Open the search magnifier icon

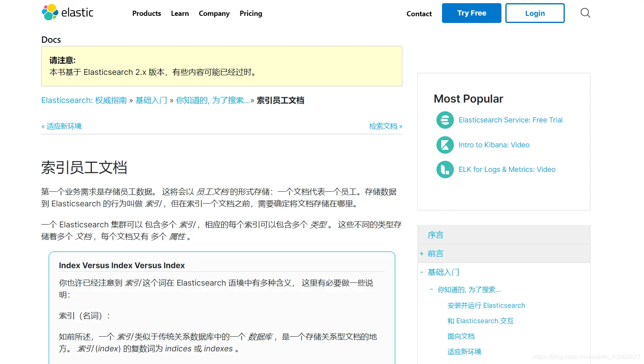point(585,13)
